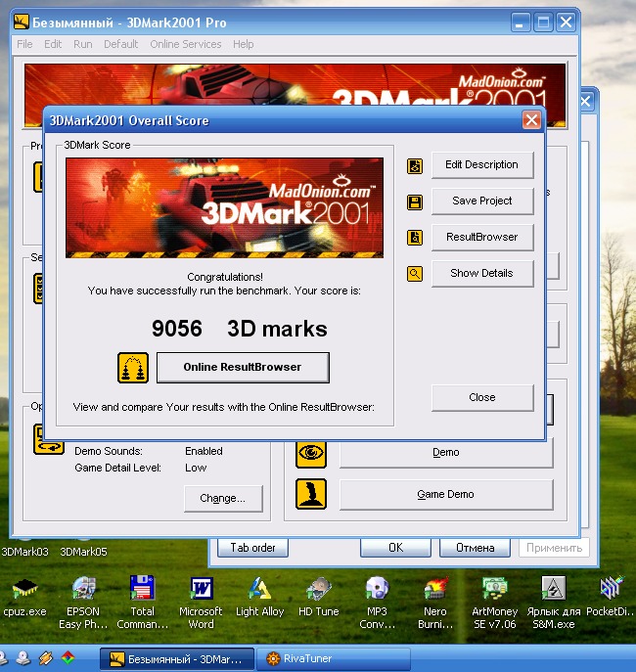This screenshot has width=636, height=672.
Task: Open the Default menu
Action: click(x=121, y=44)
